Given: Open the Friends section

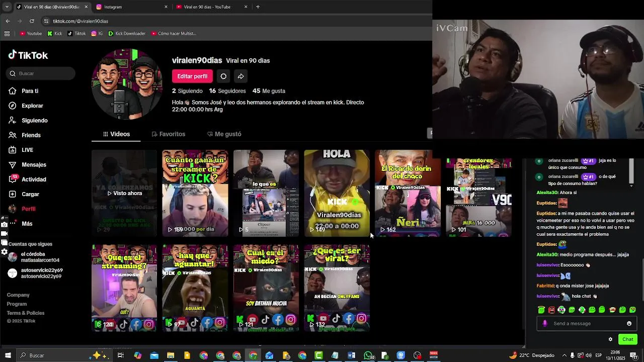Looking at the screenshot, I should [x=25, y=135].
